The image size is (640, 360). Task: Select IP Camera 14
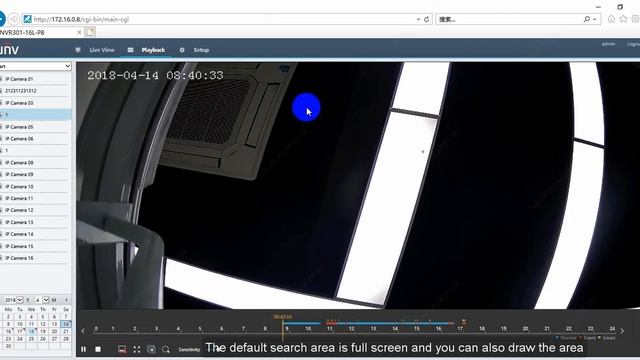click(x=36, y=234)
